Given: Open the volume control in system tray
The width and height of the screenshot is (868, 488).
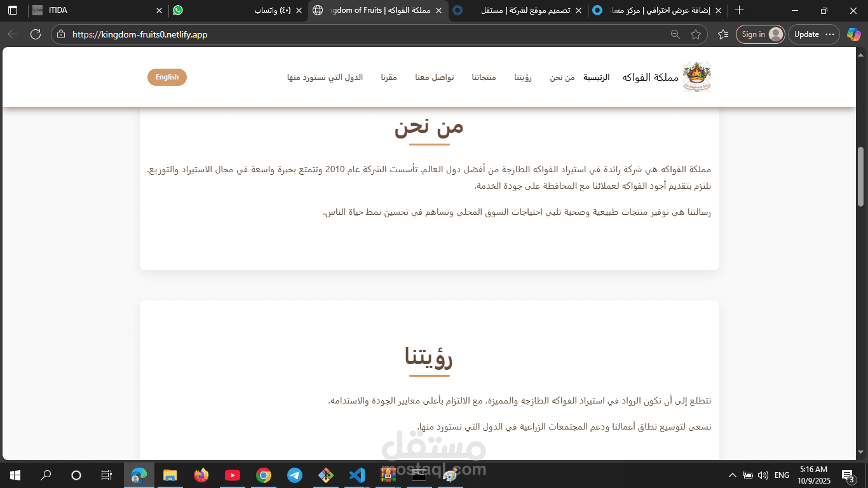Looking at the screenshot, I should (x=763, y=475).
